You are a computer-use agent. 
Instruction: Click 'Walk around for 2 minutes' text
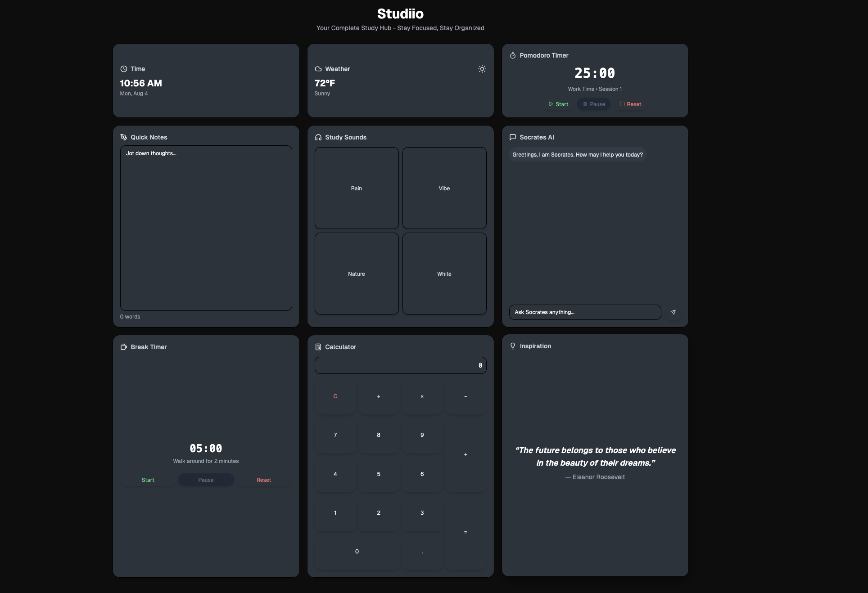tap(206, 461)
